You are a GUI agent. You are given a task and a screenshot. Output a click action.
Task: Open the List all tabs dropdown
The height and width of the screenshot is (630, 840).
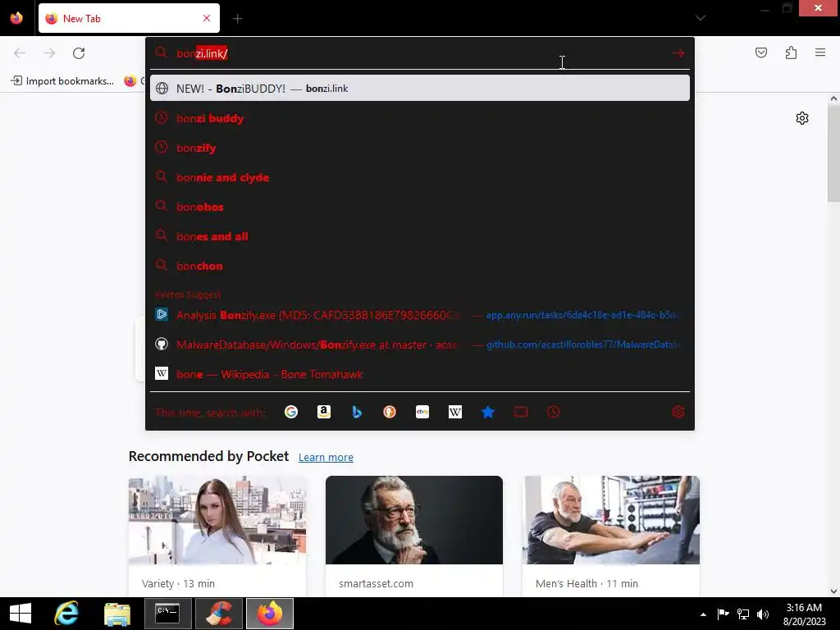[x=701, y=18]
